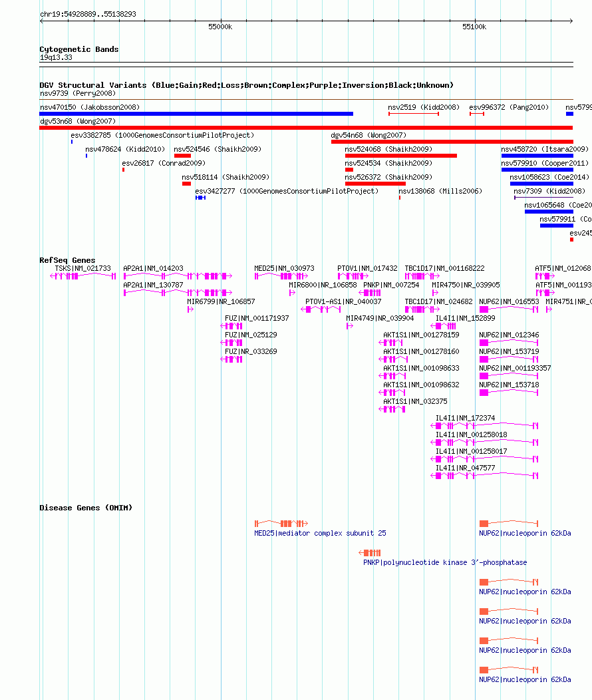Image resolution: width=592 pixels, height=700 pixels.
Task: Open esv3427277 1000Genomes variant label
Action: [x=287, y=191]
